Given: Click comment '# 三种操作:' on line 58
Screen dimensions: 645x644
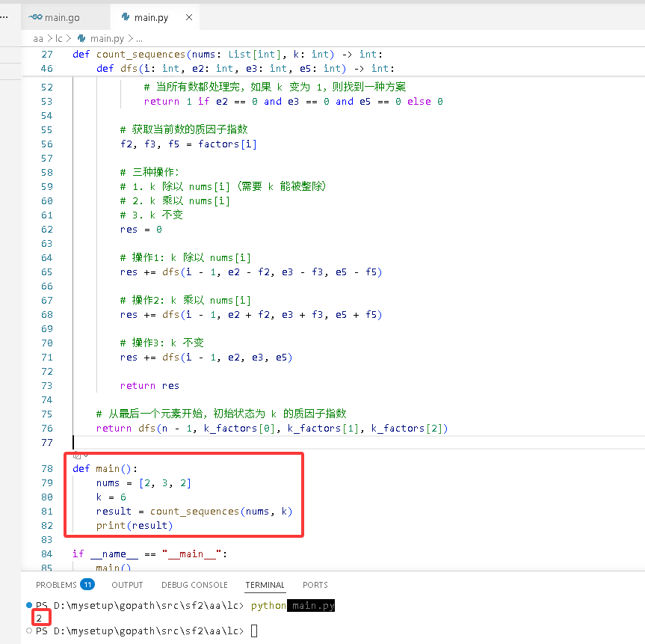Looking at the screenshot, I should pos(149,172).
